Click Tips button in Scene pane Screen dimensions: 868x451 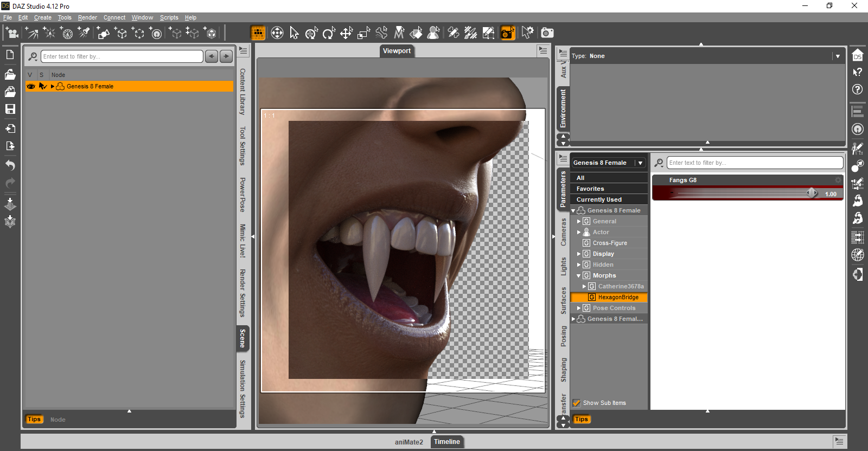pyautogui.click(x=34, y=419)
